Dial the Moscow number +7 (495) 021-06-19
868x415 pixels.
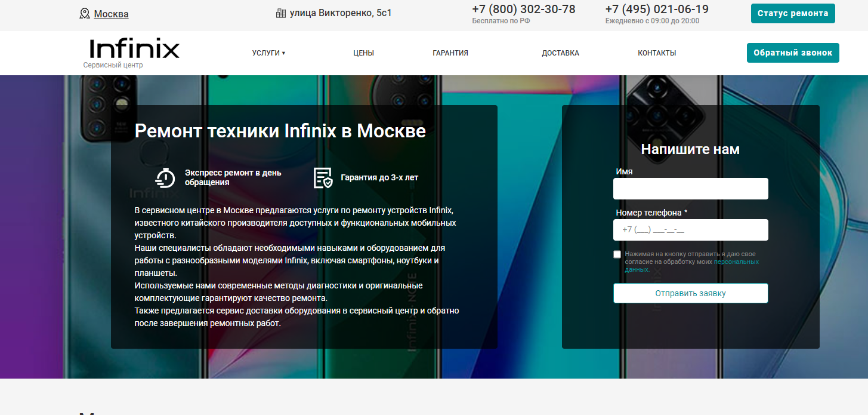click(657, 10)
